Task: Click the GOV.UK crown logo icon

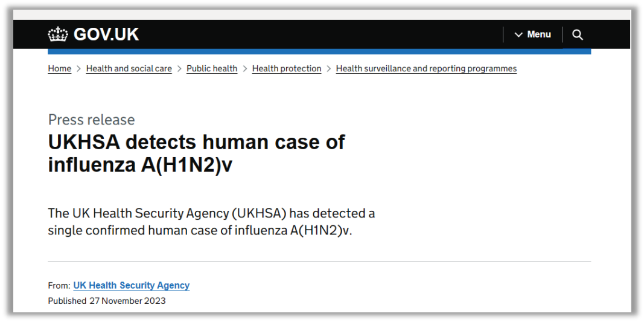Action: [x=58, y=34]
